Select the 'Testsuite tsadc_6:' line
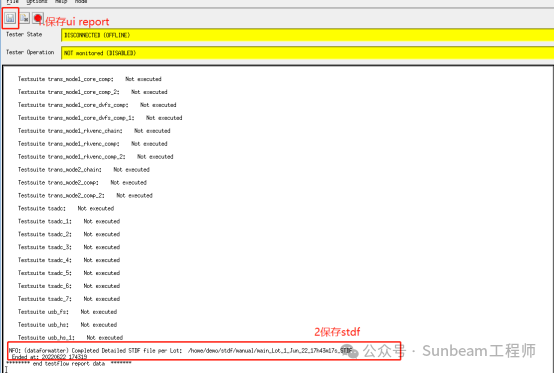554x373 pixels. (69, 286)
